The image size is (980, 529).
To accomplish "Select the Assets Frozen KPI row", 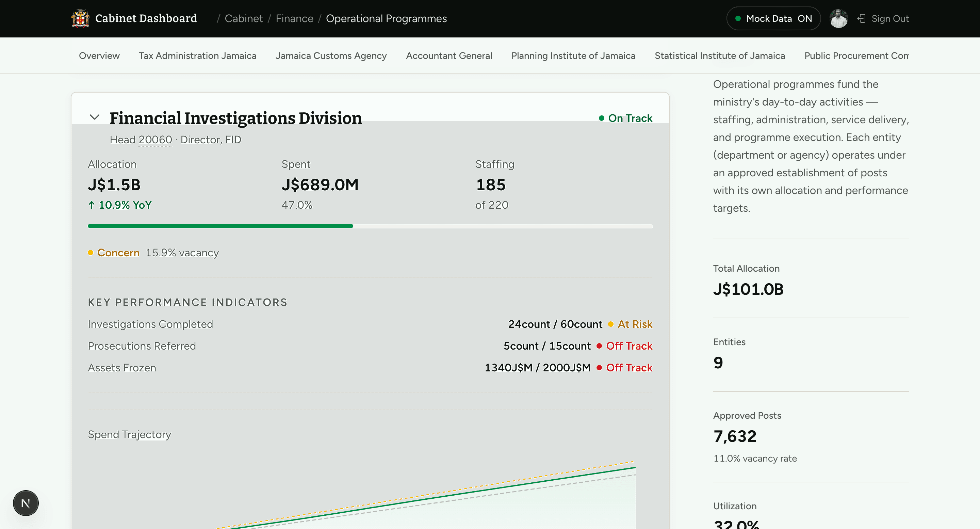I will click(x=370, y=367).
